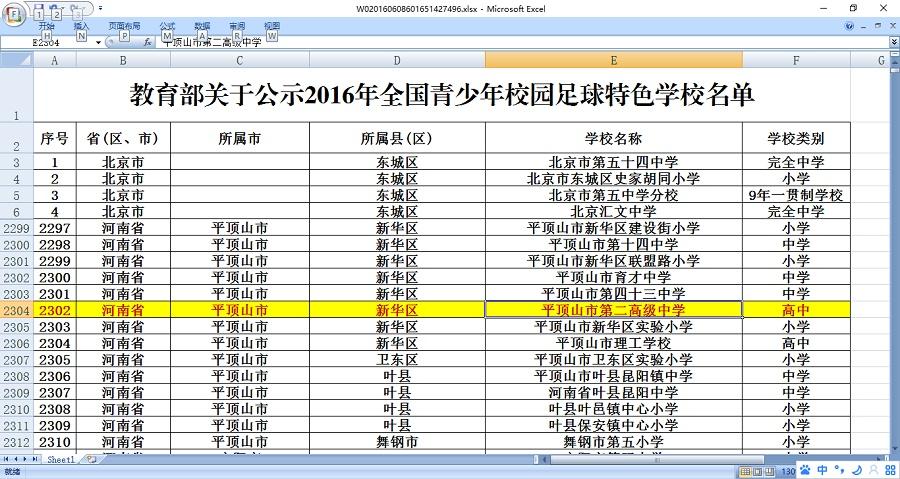The image size is (900, 479).
Task: Open the 页面布局 ribbon tab
Action: pos(124,26)
